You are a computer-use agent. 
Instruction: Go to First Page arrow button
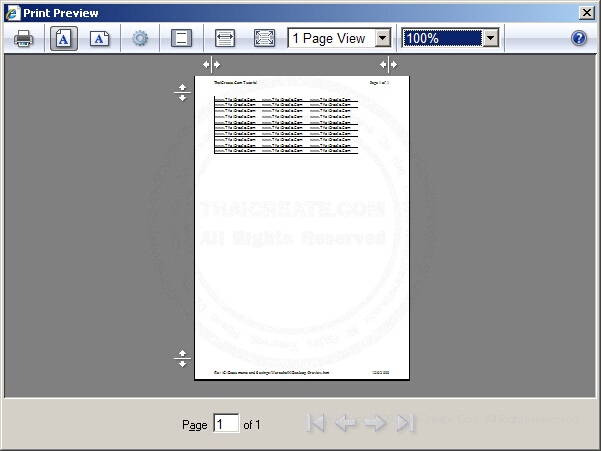(316, 423)
